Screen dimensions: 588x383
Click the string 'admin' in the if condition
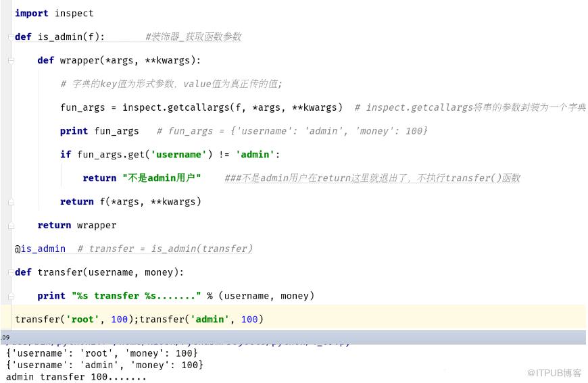coord(255,155)
